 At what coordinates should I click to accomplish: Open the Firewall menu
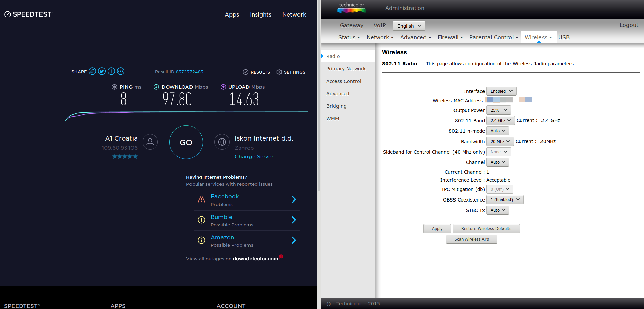450,37
